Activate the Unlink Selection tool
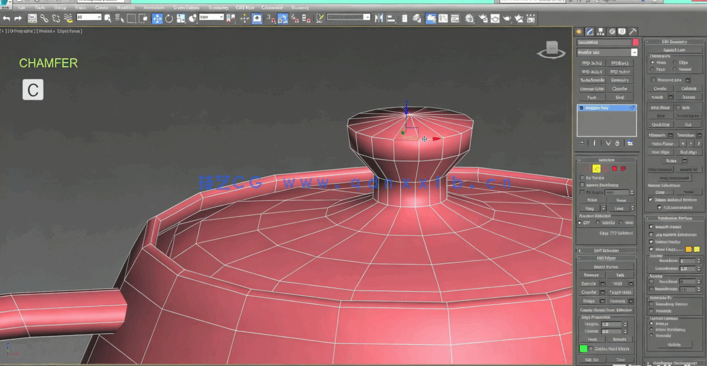Viewport: 707px width, 366px height. pyautogui.click(x=56, y=18)
